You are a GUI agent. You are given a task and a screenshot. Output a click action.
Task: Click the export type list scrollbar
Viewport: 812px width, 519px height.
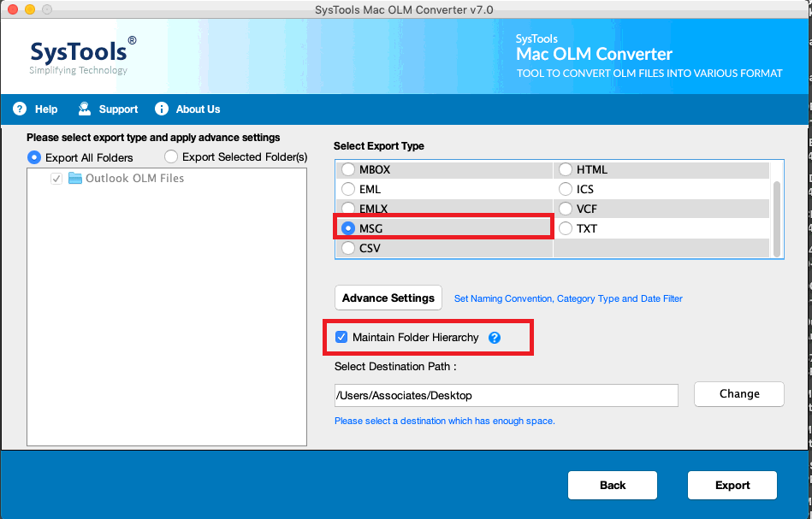(776, 219)
